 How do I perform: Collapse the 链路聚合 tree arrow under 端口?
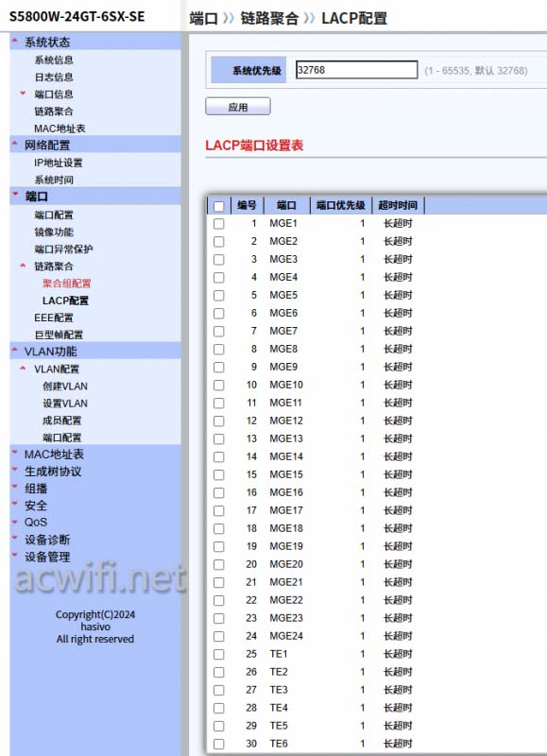(23, 266)
